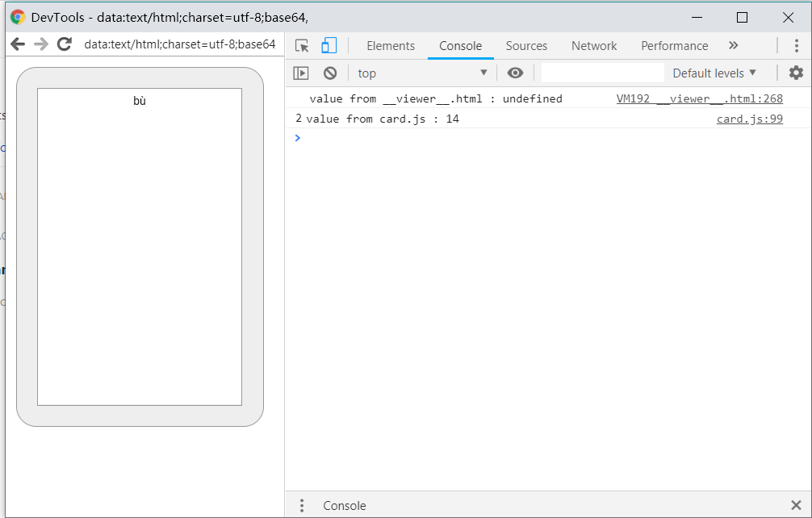The image size is (812, 518).
Task: Toggle the device toolbar icon
Action: [x=329, y=45]
